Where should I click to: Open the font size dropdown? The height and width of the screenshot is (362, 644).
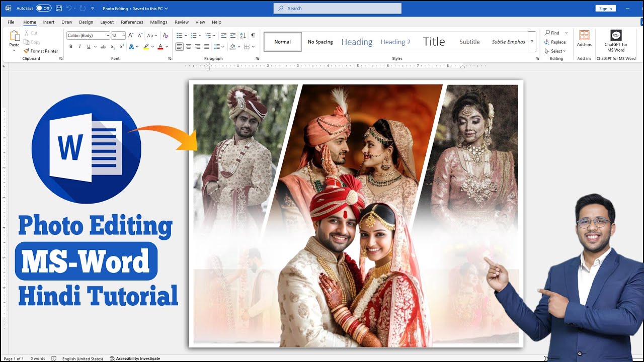point(123,36)
